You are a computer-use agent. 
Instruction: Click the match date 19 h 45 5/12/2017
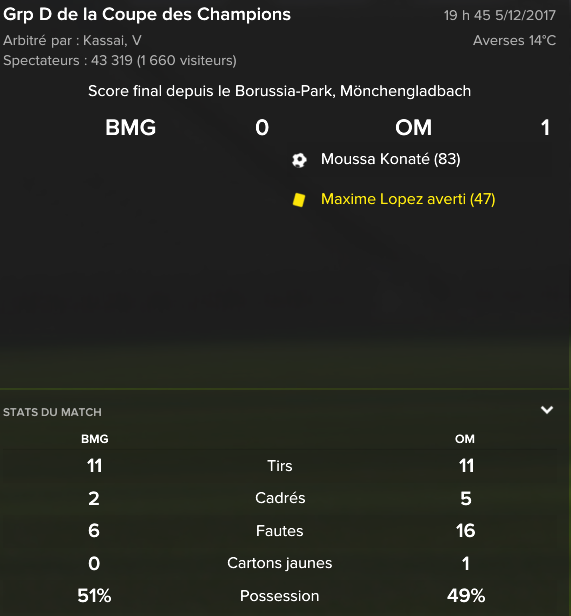tap(500, 15)
